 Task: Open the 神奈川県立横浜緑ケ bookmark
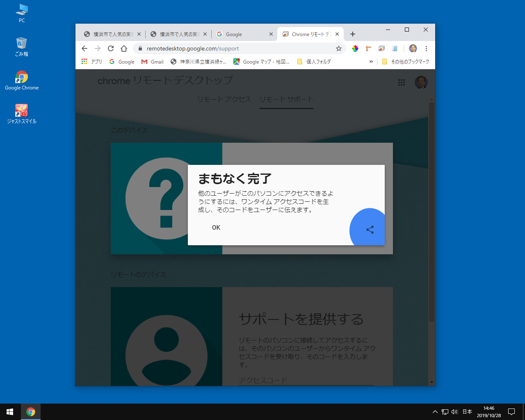(199, 62)
